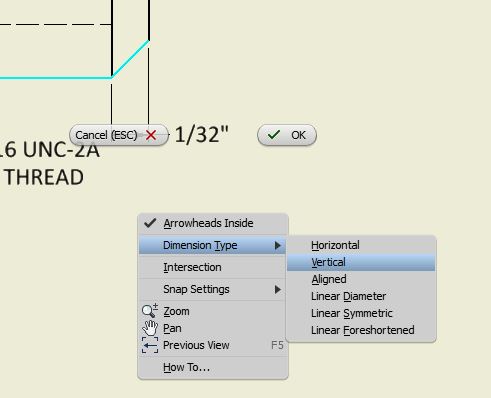Go back to Previous View
The width and height of the screenshot is (491, 398).
(x=213, y=345)
